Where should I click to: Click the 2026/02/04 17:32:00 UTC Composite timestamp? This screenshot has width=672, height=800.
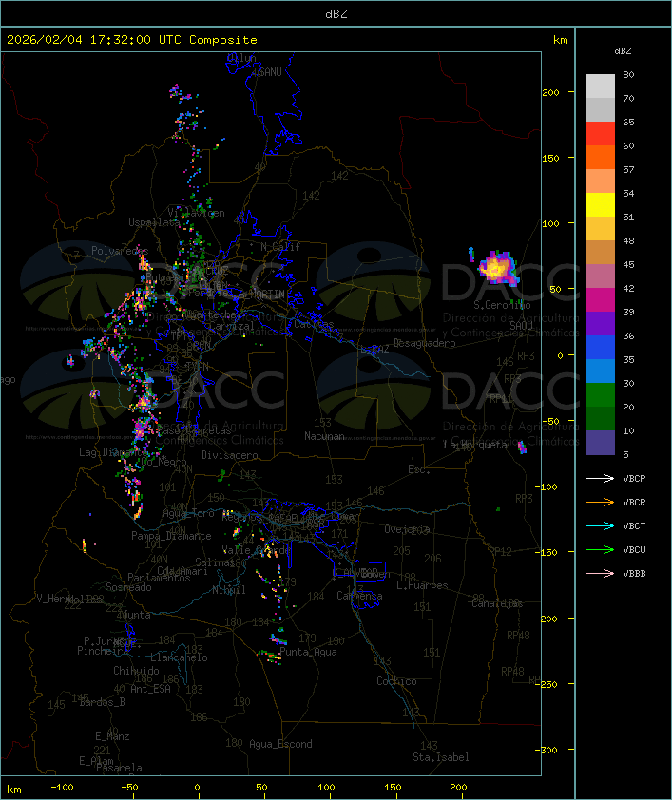point(132,40)
